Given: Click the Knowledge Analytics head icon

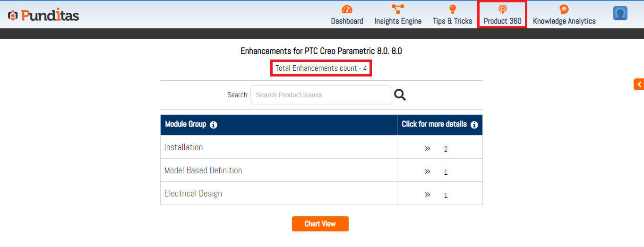Looking at the screenshot, I should point(564,9).
